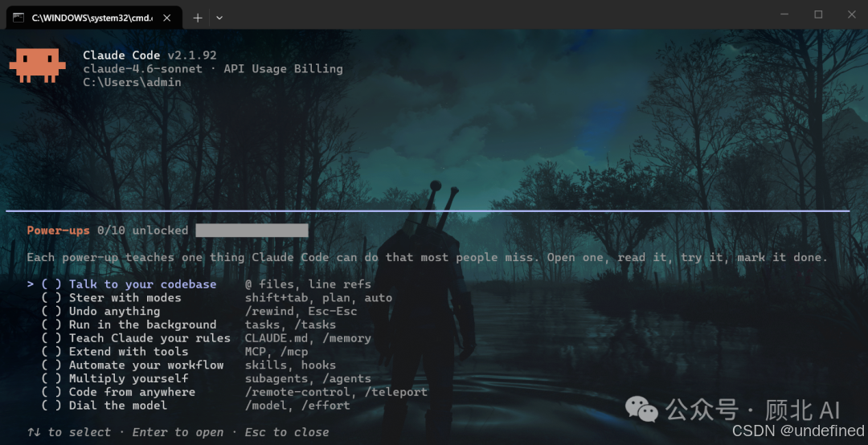This screenshot has height=445, width=868.
Task: Click the "Esc to close" hint
Action: point(287,432)
